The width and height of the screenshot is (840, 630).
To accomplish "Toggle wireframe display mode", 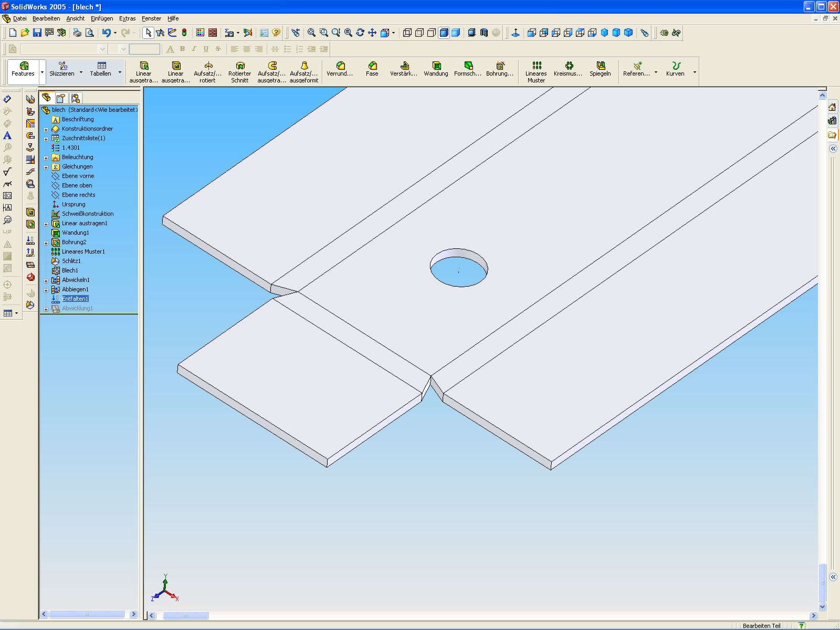I will tap(407, 33).
